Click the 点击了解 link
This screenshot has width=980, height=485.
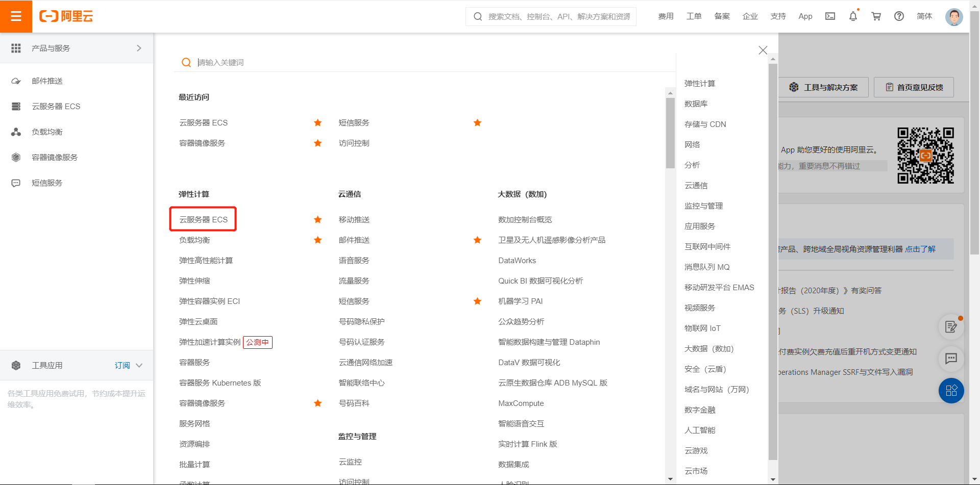coord(920,249)
